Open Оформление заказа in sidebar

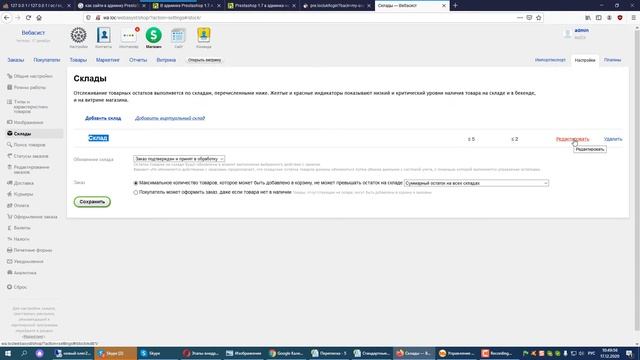coord(36,217)
